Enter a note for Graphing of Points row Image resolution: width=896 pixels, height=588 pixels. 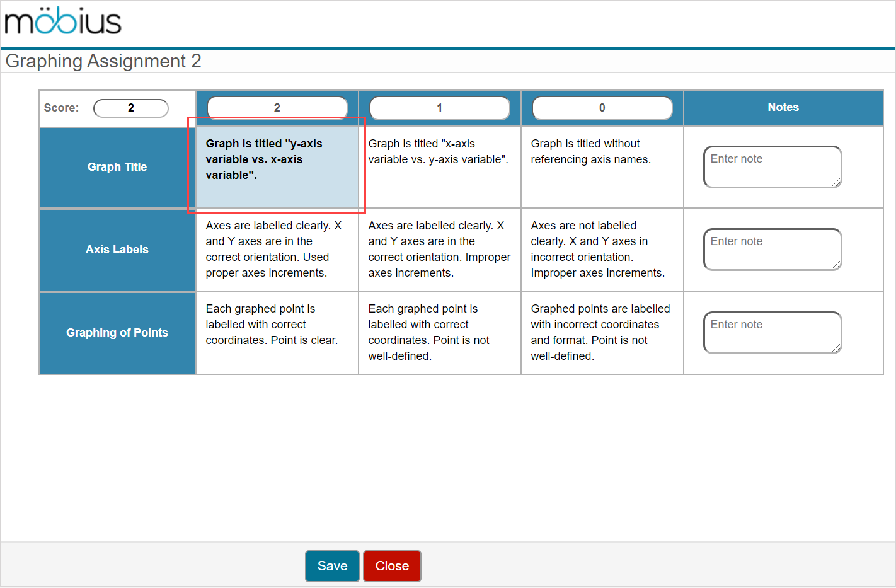(x=772, y=332)
